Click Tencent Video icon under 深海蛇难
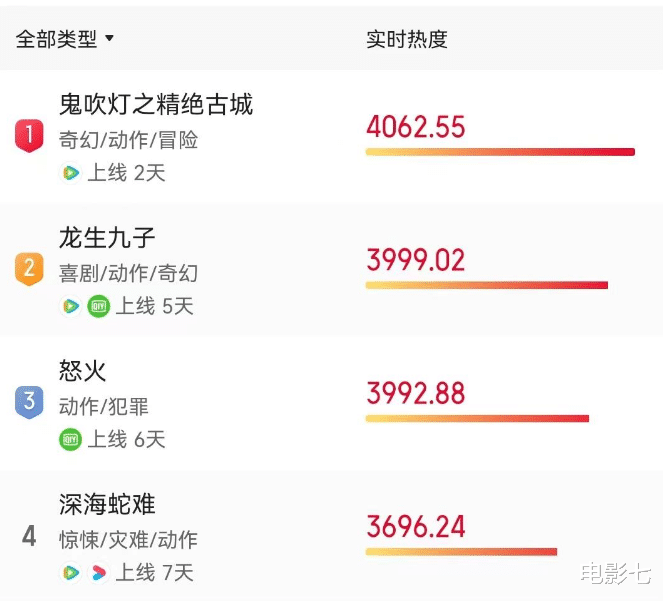664x601 pixels. (71, 573)
